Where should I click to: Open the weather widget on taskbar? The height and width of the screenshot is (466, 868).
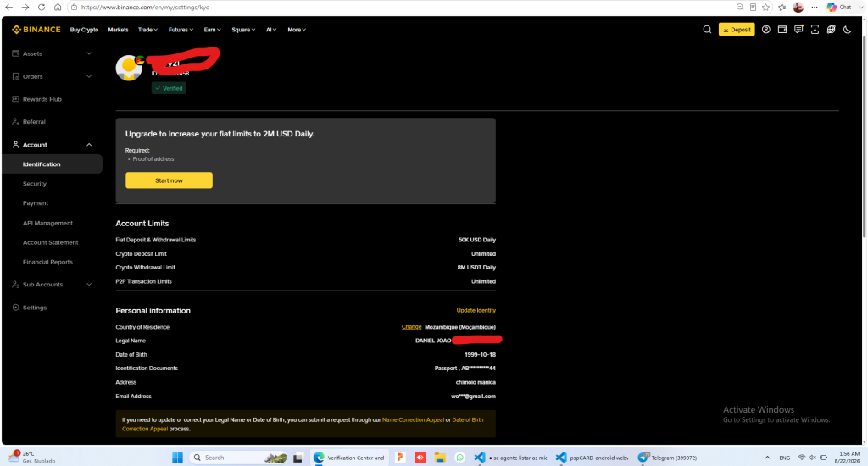pos(32,458)
